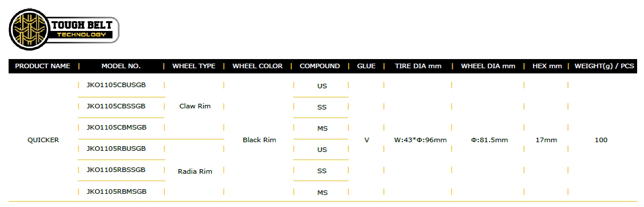The width and height of the screenshot is (644, 207).
Task: Select model JKO1105RBMSGB
Action: [x=117, y=192]
